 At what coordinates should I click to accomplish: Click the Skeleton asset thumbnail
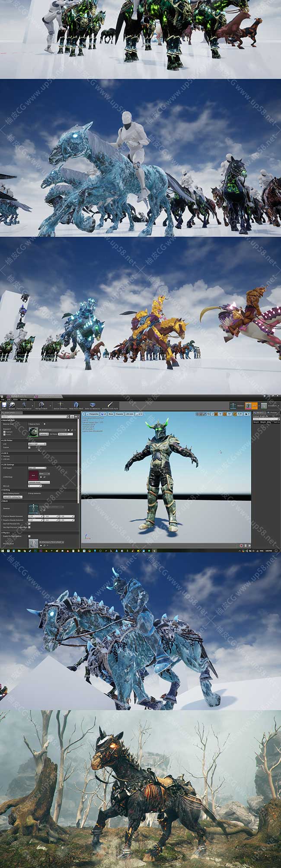33,508
